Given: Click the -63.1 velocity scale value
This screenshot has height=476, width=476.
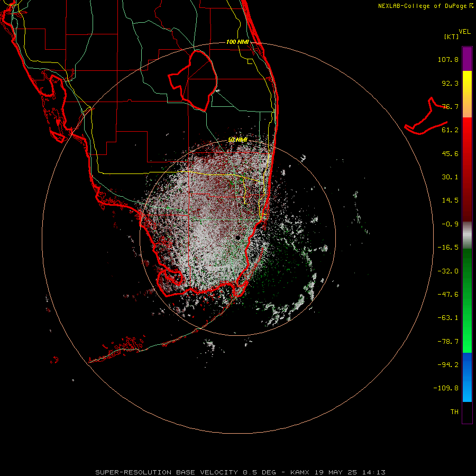Looking at the screenshot, I should point(448,318).
